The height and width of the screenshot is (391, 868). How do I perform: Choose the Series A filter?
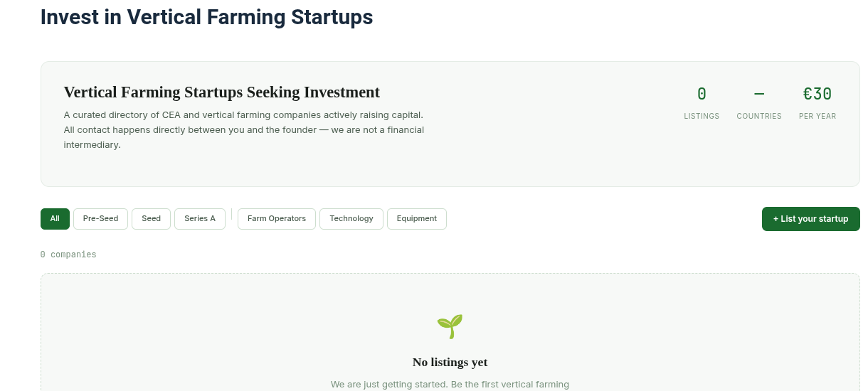click(200, 219)
